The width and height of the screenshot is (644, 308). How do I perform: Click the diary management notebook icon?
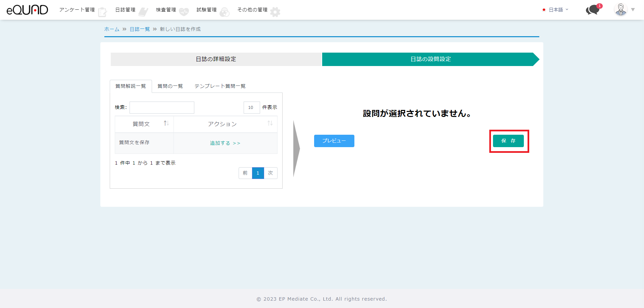pyautogui.click(x=143, y=12)
